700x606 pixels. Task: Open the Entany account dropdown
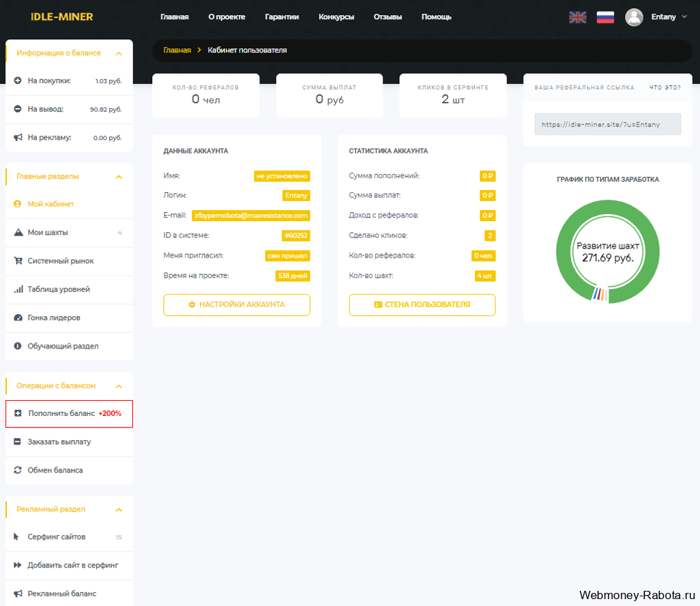click(669, 17)
